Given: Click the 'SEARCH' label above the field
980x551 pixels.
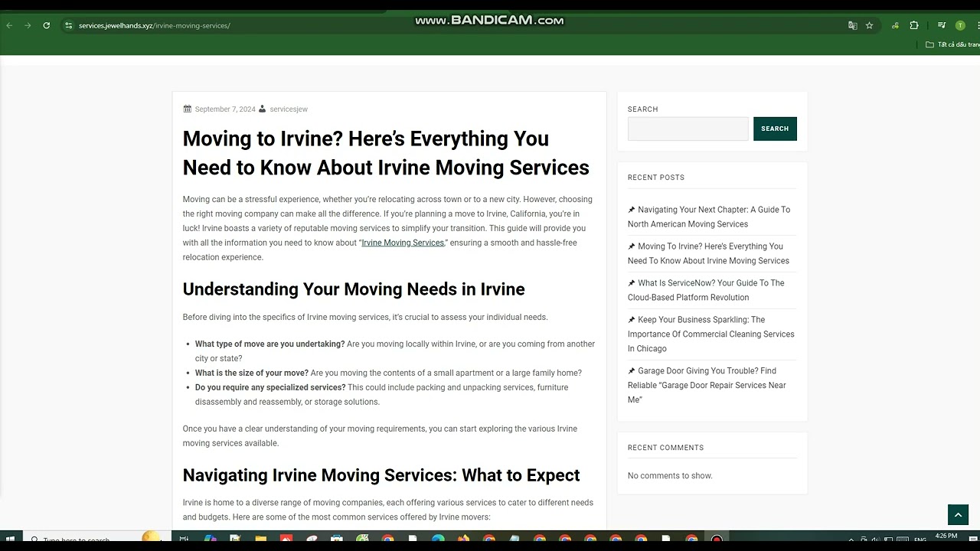Looking at the screenshot, I should pyautogui.click(x=643, y=109).
